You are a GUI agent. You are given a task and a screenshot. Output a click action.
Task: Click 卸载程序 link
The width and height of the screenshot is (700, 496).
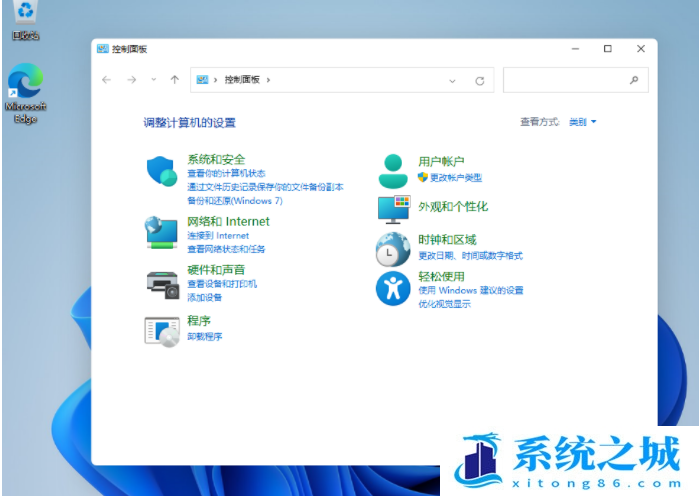(x=204, y=336)
